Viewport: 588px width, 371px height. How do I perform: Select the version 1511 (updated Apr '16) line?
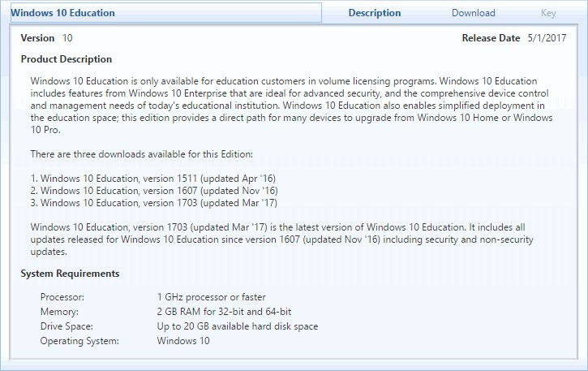(x=153, y=179)
